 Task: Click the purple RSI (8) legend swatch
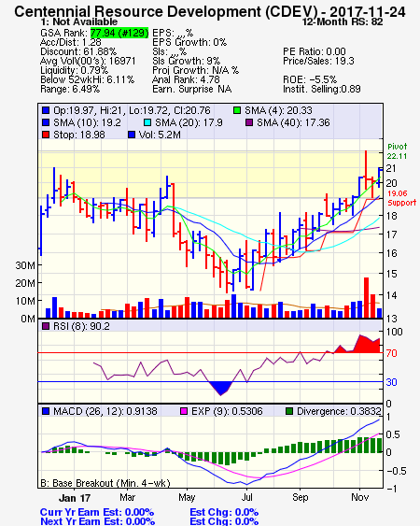pos(46,326)
